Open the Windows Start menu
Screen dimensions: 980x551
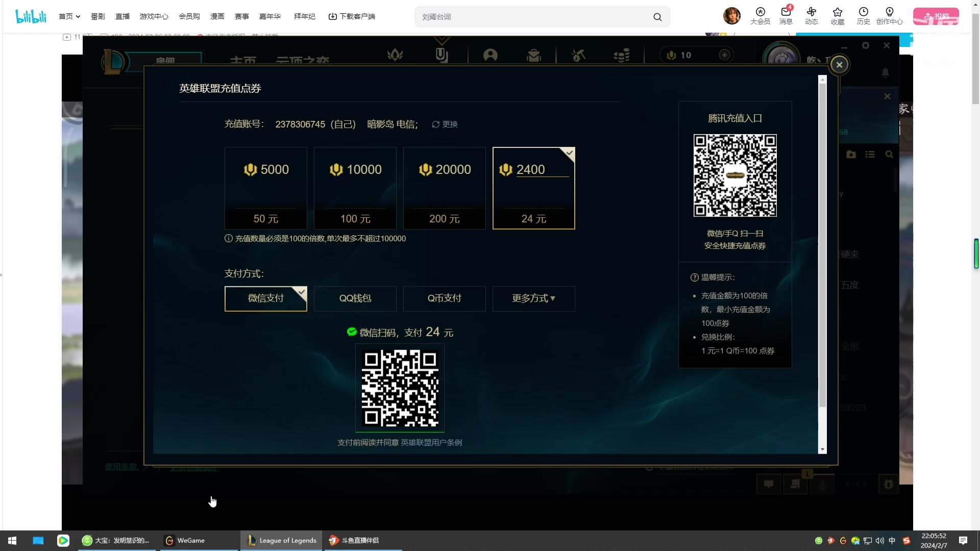12,540
